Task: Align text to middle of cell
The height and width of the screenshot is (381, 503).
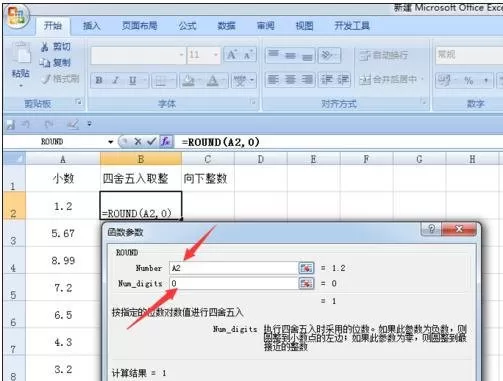Action: (x=290, y=55)
